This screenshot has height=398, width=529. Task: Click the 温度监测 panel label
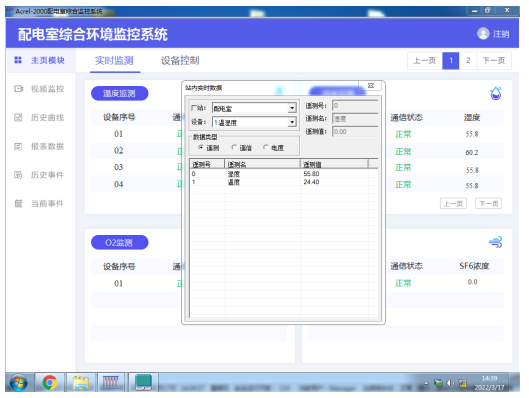[119, 93]
